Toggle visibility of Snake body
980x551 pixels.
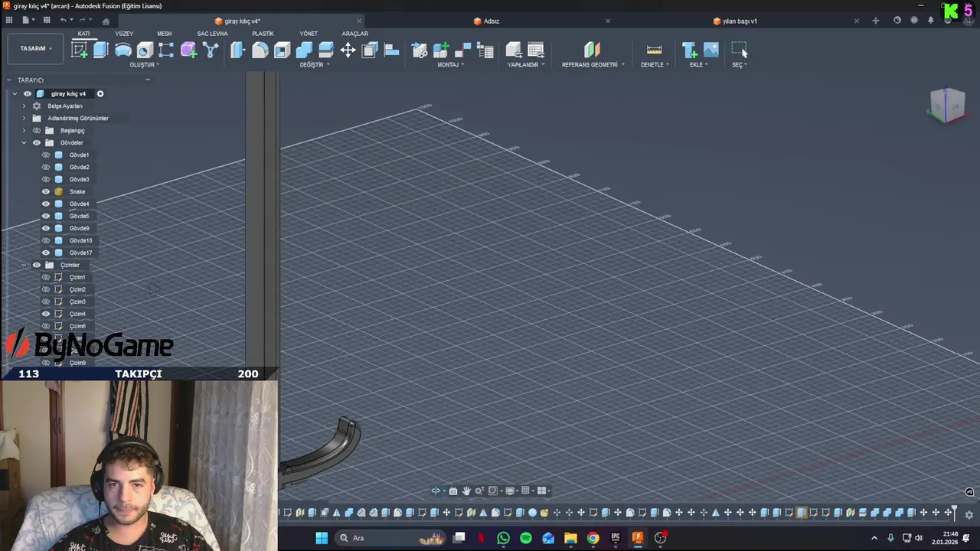click(46, 191)
